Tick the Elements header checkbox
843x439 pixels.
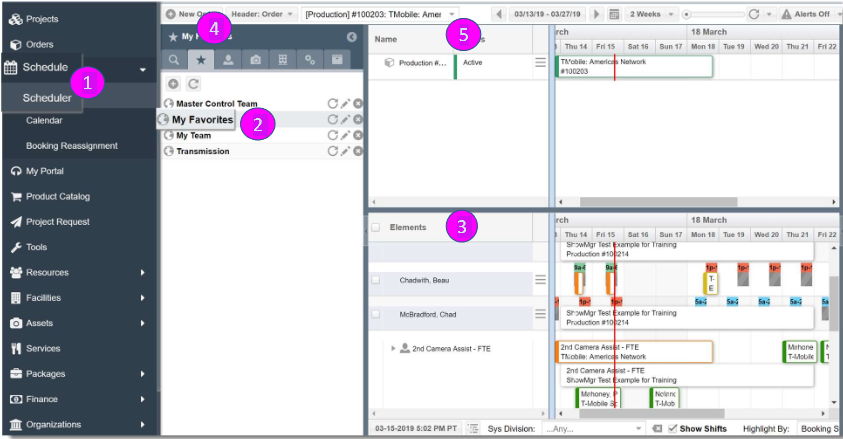click(376, 227)
